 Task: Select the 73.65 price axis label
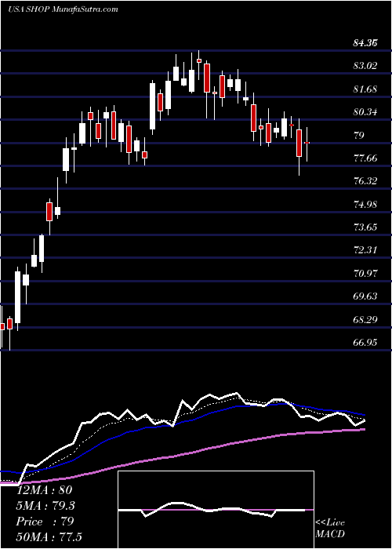point(365,227)
